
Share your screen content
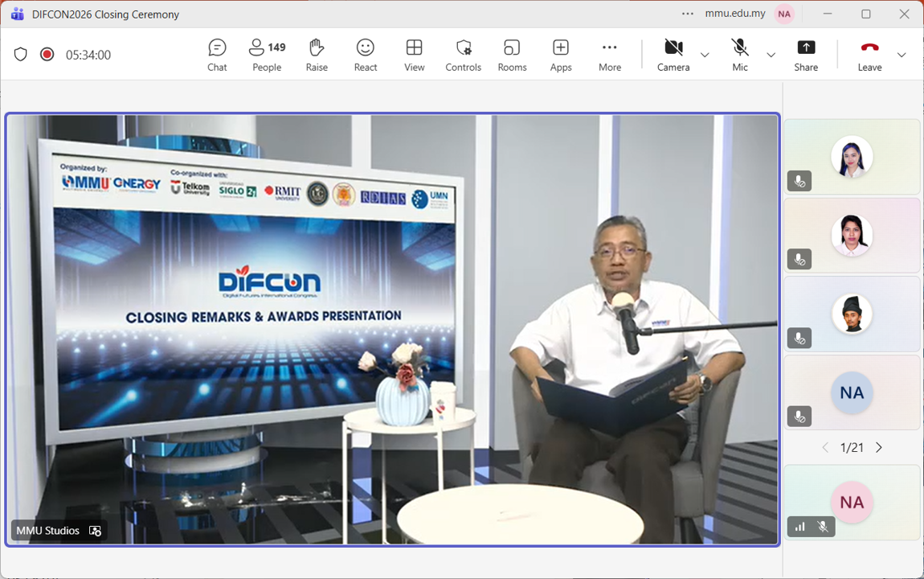point(806,55)
